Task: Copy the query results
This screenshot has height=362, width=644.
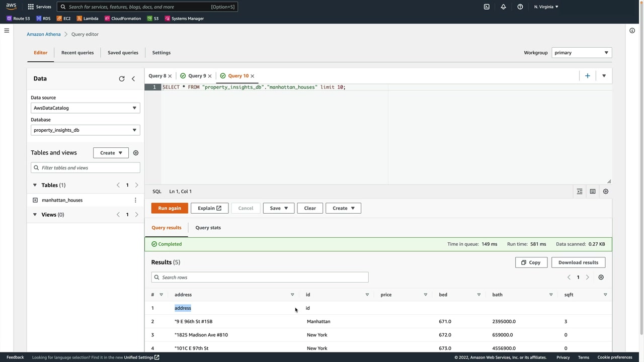Action: tap(531, 262)
